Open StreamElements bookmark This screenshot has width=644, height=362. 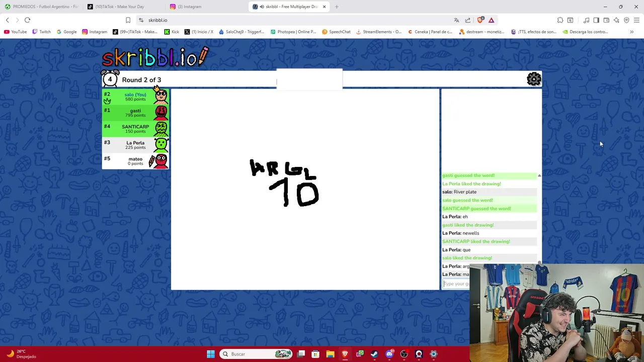click(378, 32)
